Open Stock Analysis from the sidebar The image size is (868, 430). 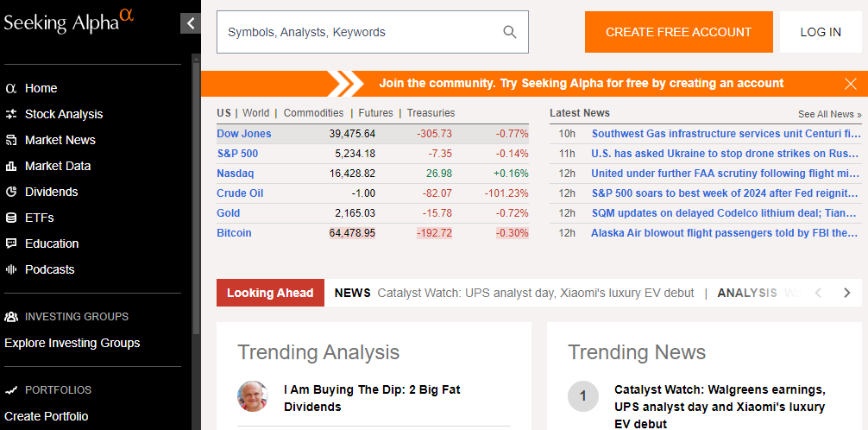63,114
